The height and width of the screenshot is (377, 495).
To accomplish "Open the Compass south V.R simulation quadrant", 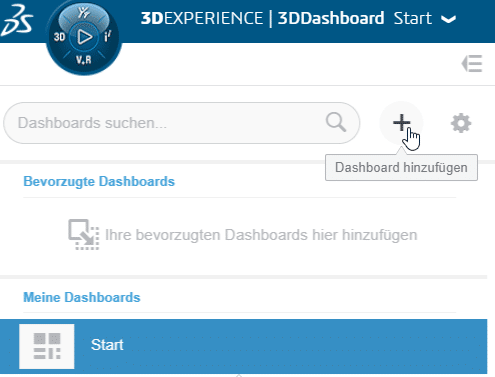I will 83,60.
